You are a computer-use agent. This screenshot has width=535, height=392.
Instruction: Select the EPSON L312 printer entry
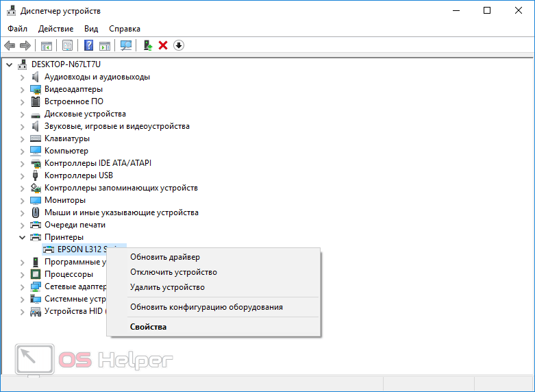coord(84,249)
